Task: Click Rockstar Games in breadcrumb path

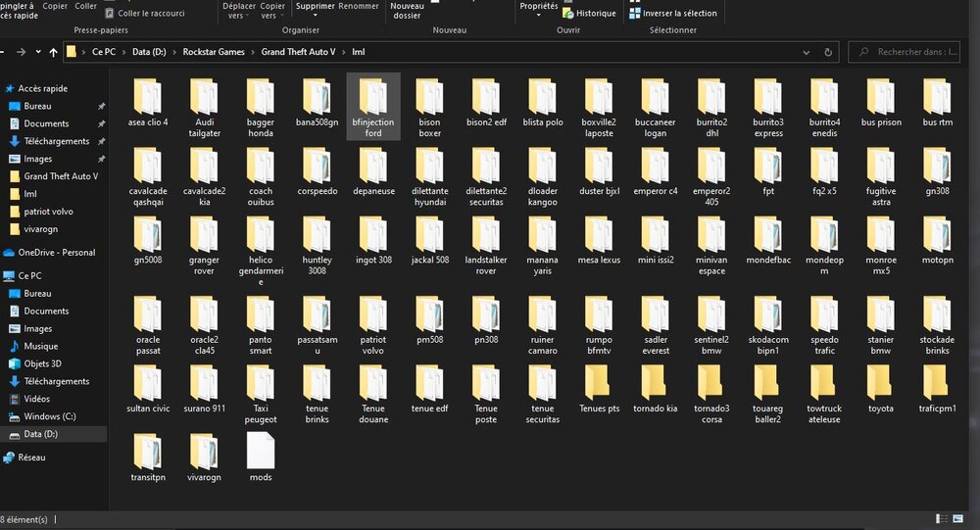Action: click(214, 52)
